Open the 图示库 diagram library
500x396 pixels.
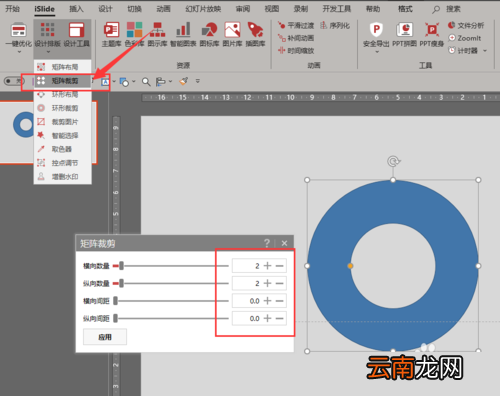tap(157, 34)
